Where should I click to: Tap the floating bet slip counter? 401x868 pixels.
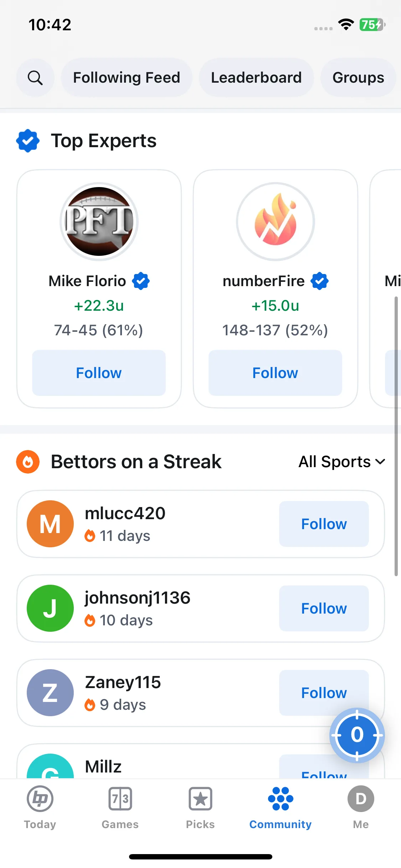357,735
